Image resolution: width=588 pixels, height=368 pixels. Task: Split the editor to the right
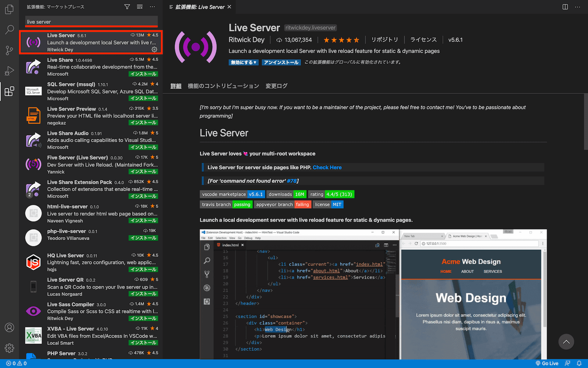(565, 7)
